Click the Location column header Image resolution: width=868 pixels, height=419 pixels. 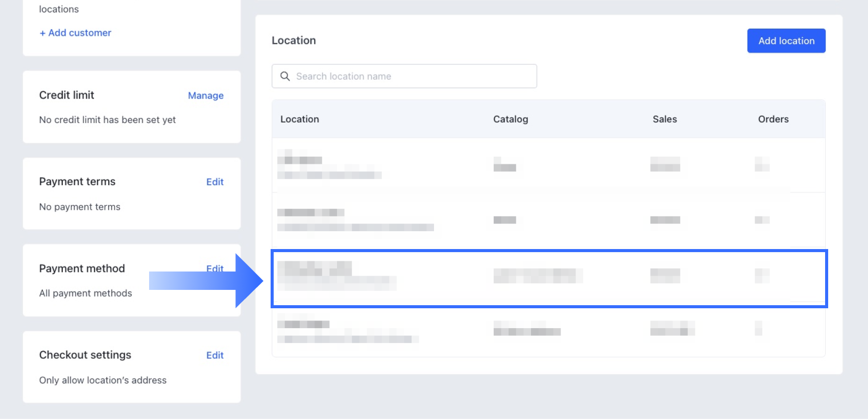pyautogui.click(x=300, y=119)
